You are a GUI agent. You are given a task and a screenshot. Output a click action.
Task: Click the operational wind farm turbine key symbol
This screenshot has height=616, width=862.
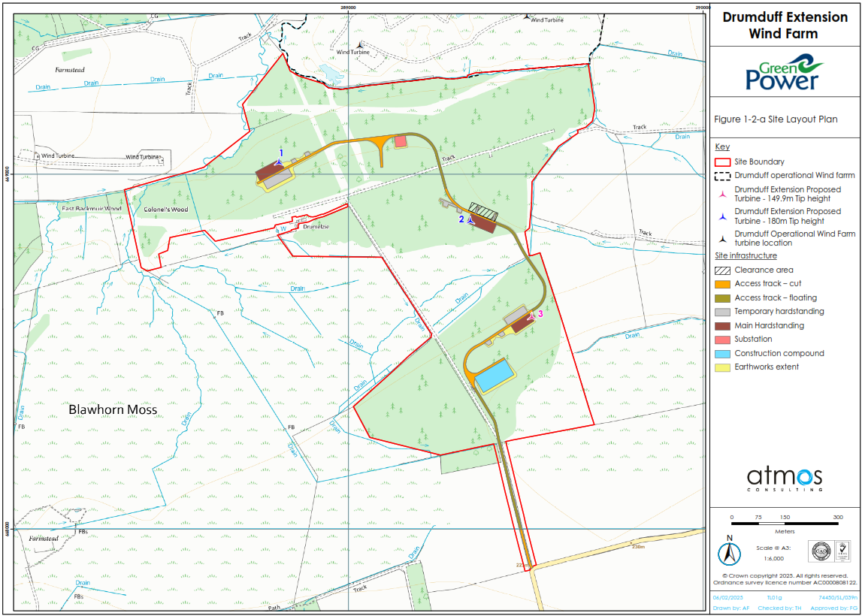coord(722,238)
